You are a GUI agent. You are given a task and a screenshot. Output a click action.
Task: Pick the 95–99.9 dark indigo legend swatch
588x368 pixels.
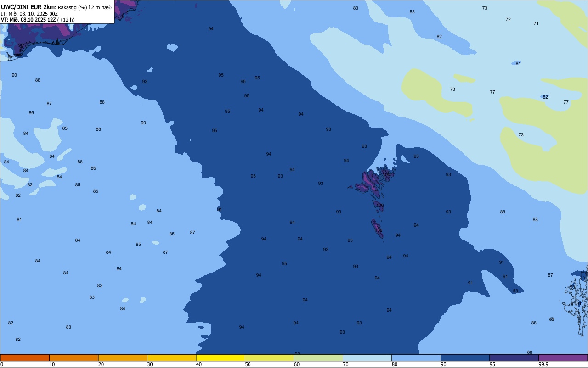click(x=514, y=357)
